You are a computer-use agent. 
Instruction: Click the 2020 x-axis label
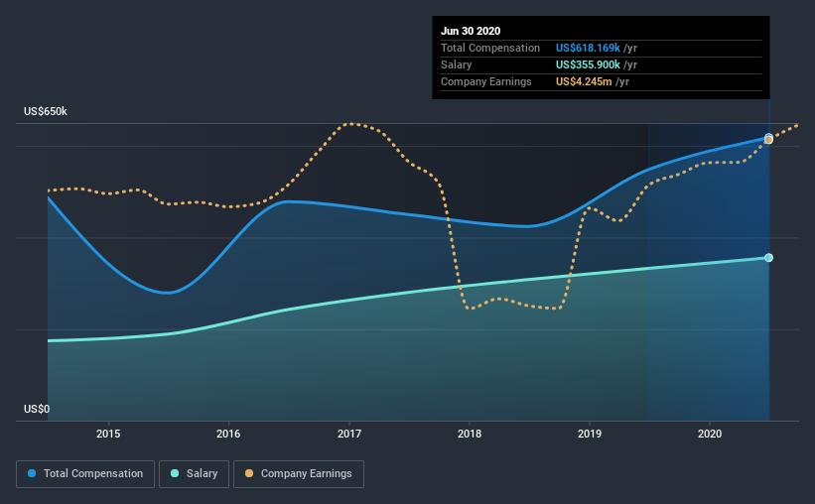(710, 434)
